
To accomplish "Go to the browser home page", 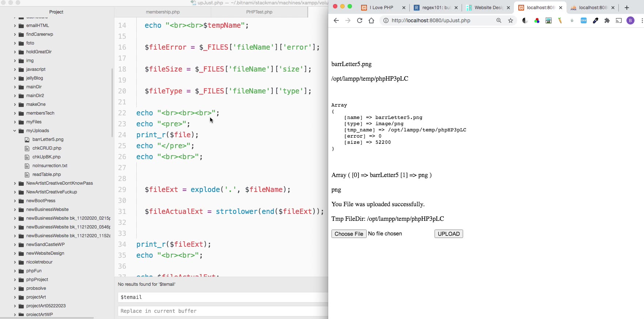I will click(x=371, y=20).
